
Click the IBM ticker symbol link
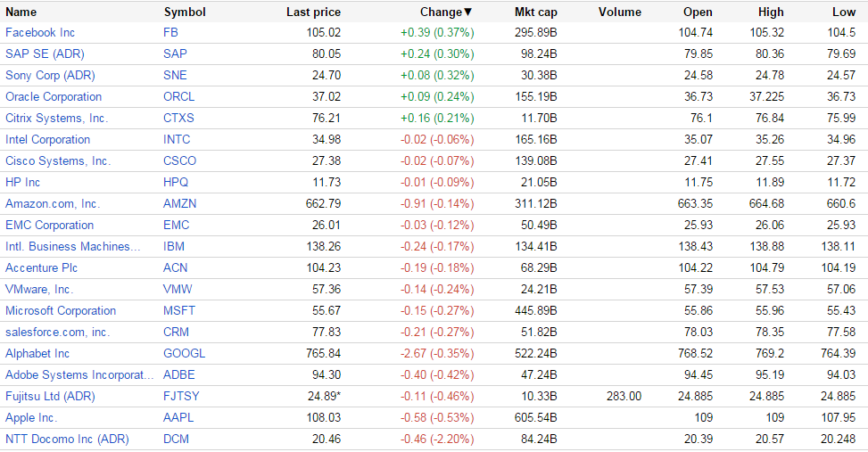click(x=174, y=246)
